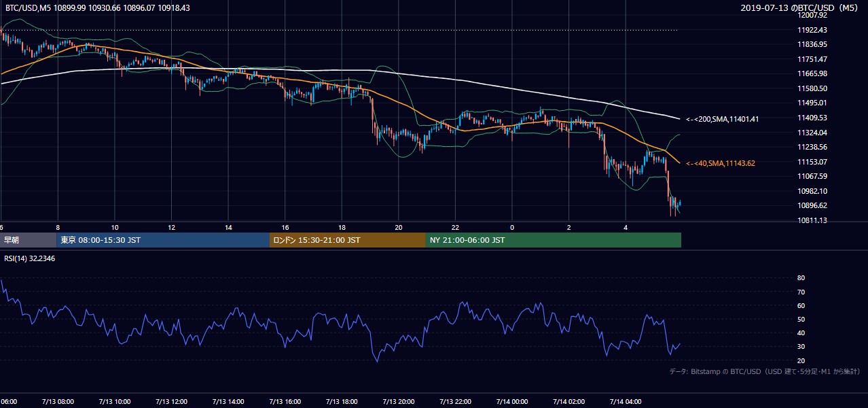Click the date label 7/13 22:00
The width and height of the screenshot is (868, 408).
455,402
